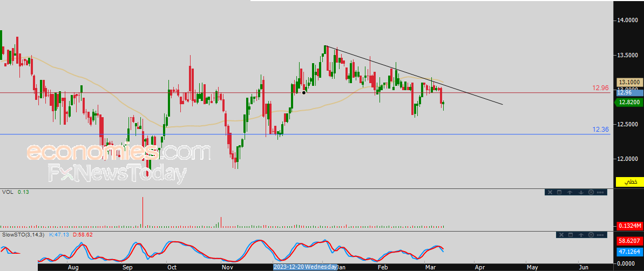
Task: Open SlowSTO indicator settings gear
Action: tap(591, 235)
